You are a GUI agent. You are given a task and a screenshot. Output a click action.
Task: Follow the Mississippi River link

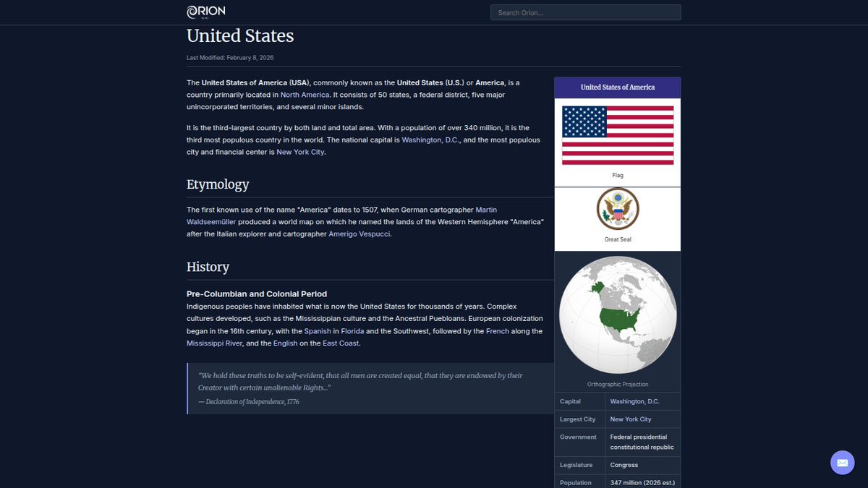pos(214,343)
